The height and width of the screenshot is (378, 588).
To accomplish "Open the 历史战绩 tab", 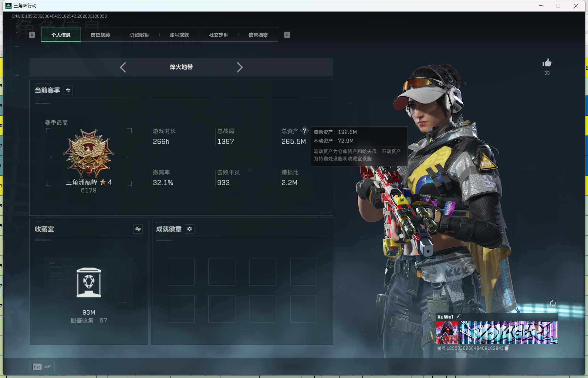I will [x=100, y=35].
